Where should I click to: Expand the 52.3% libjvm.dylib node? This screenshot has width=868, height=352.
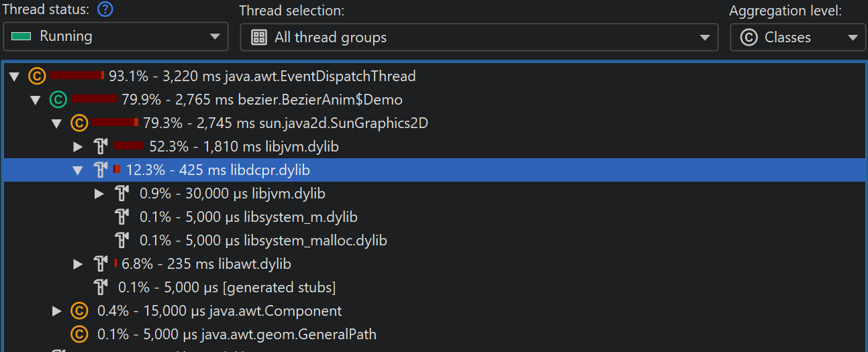click(x=79, y=147)
